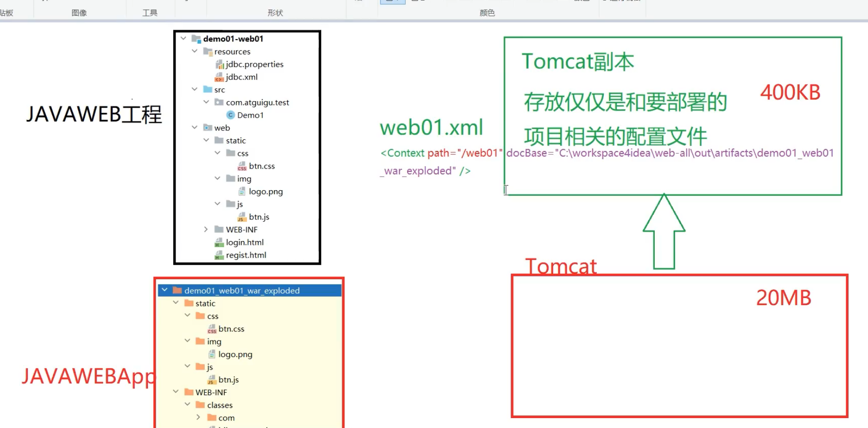Image resolution: width=868 pixels, height=428 pixels.
Task: Select the jdbc.xml file icon
Action: (x=219, y=77)
